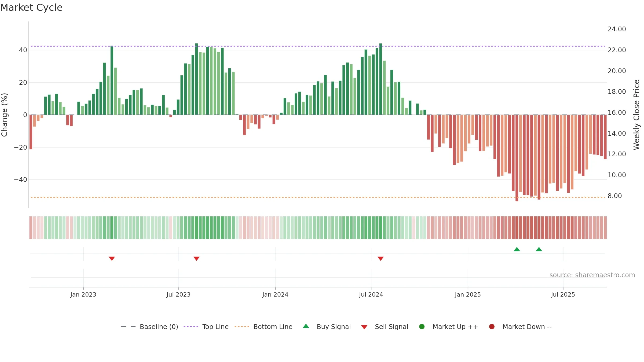Select the first sell signal marker in early 2023
Viewport: 644px width, 362px height.
point(112,258)
